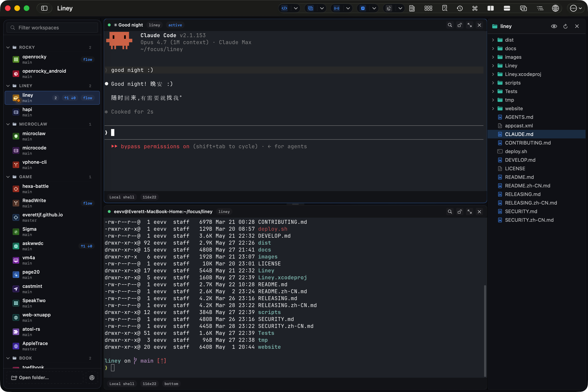Expand the Good night pane to fullscreen
The image size is (588, 392).
[x=470, y=25]
